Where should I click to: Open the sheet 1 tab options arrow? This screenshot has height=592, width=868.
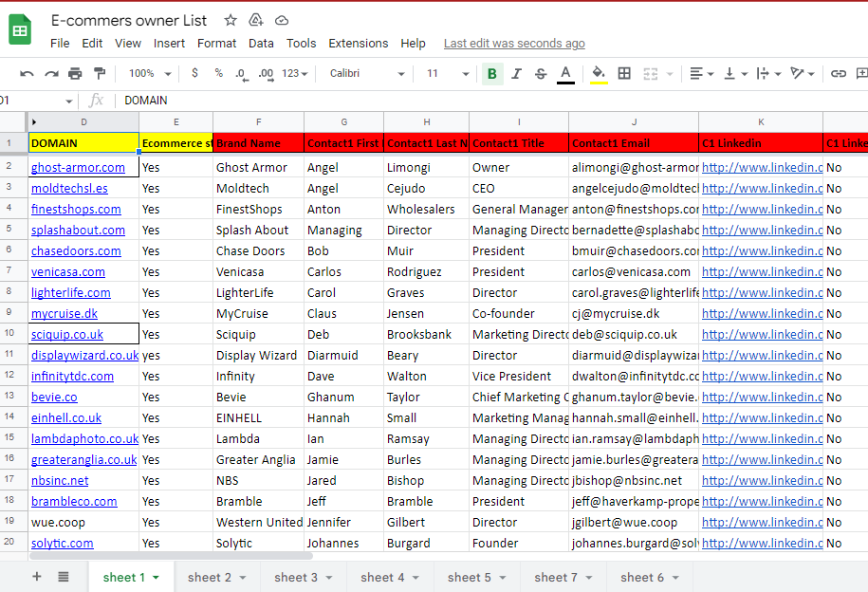pos(157,578)
